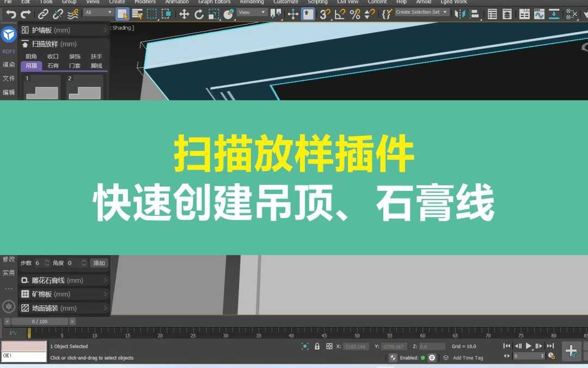Expand the 护墙板 (mm) section
Viewport: 588px width, 368px height.
[64, 30]
